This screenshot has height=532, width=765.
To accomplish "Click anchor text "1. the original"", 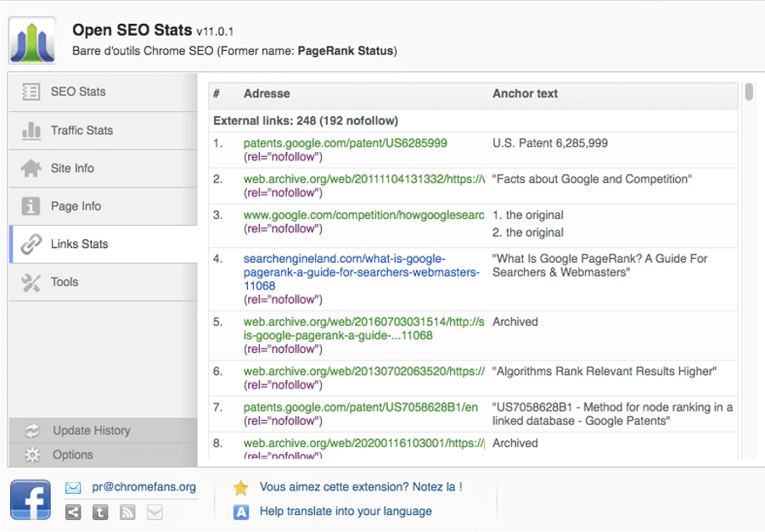I will tap(528, 215).
